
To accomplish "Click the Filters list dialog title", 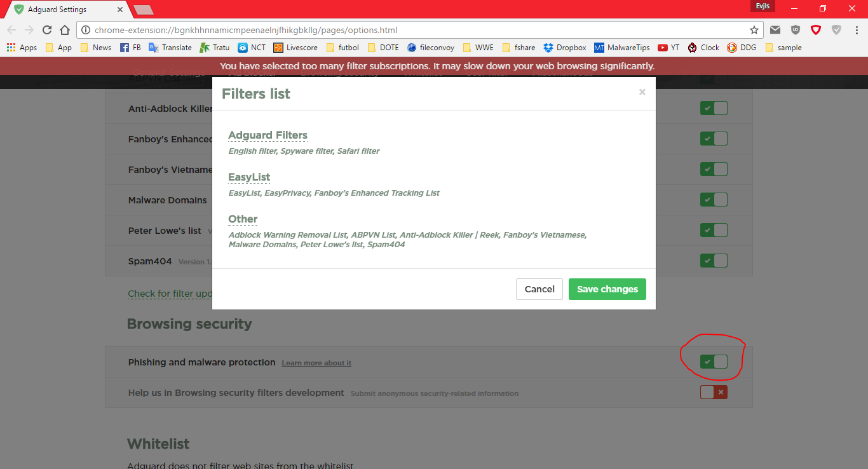I will pyautogui.click(x=255, y=94).
